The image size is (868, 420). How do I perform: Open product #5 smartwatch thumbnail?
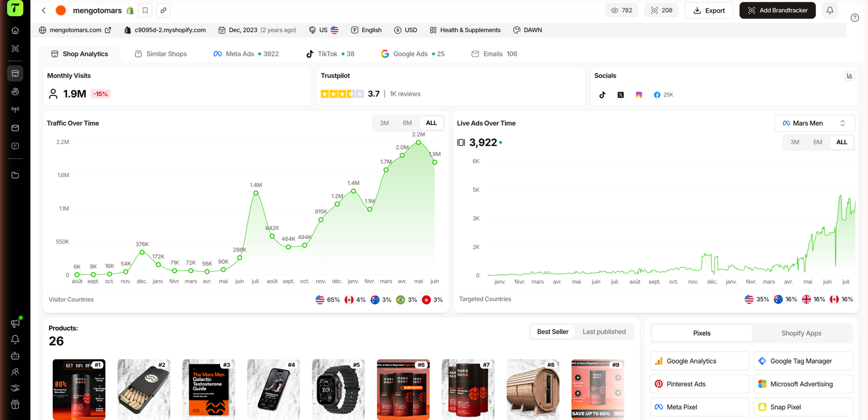(338, 389)
